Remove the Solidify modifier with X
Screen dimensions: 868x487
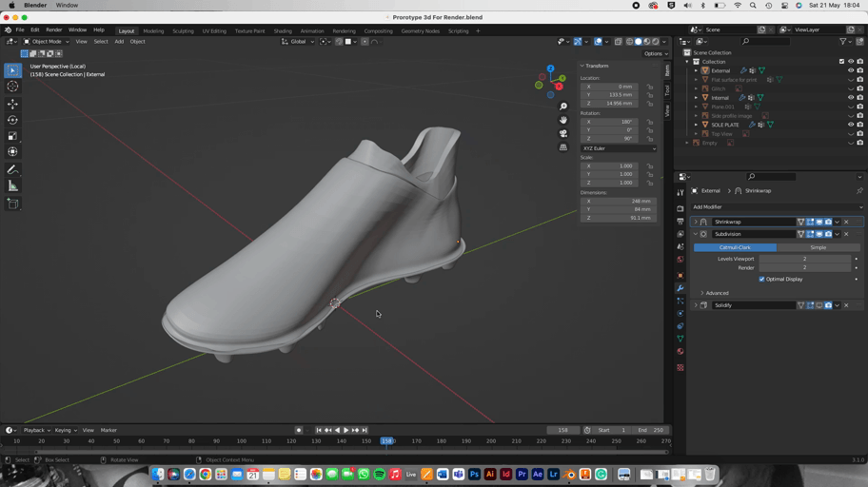pos(846,305)
